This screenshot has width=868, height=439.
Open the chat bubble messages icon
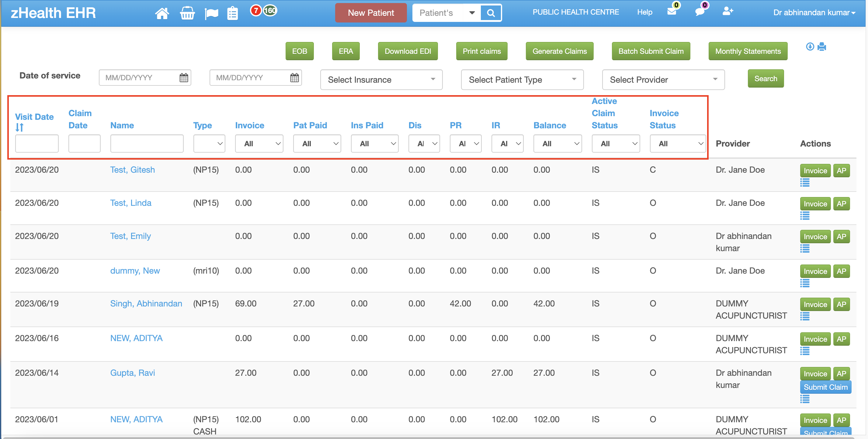point(700,12)
